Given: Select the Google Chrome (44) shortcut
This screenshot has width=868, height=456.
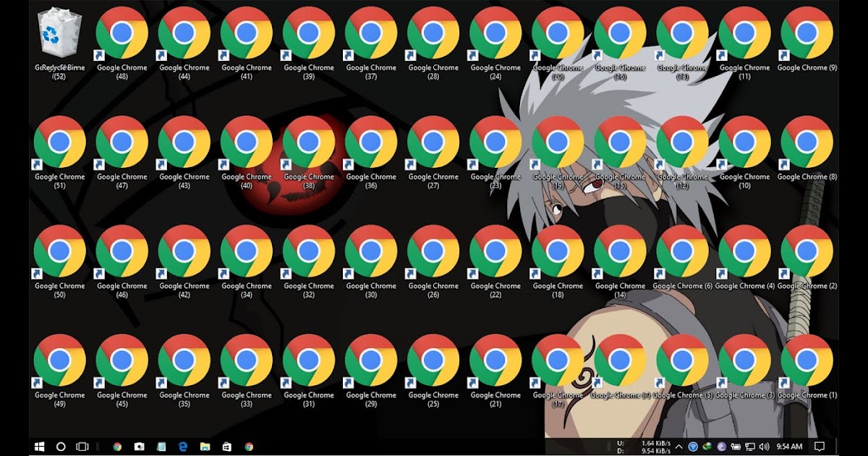Looking at the screenshot, I should pyautogui.click(x=184, y=43).
